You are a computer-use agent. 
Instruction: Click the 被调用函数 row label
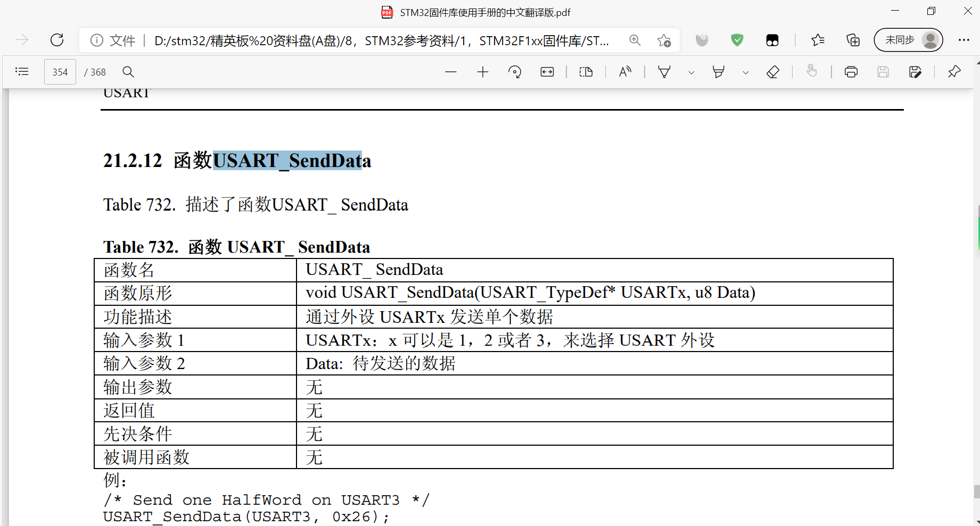[146, 457]
